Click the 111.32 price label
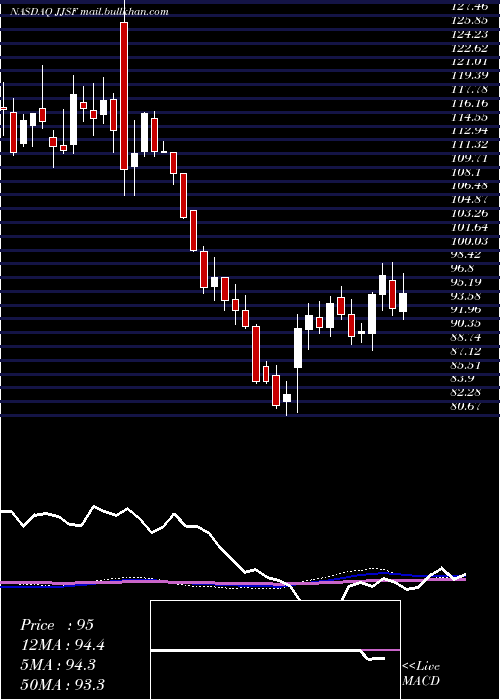 [x=469, y=145]
